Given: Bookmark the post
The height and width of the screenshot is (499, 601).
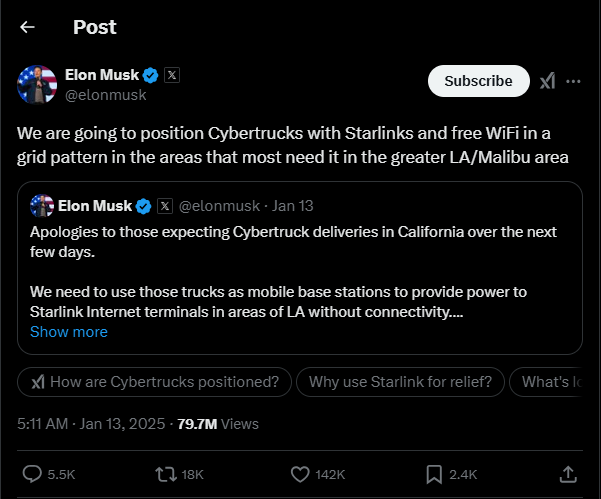Looking at the screenshot, I should (x=434, y=474).
